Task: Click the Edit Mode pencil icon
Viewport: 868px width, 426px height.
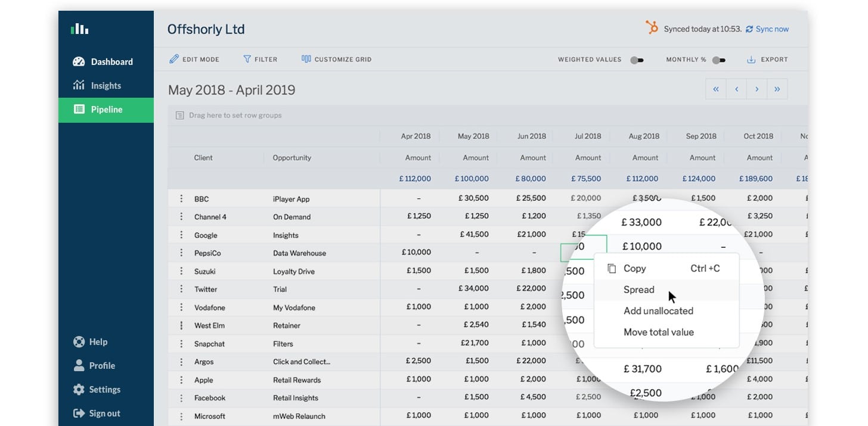Action: (174, 59)
